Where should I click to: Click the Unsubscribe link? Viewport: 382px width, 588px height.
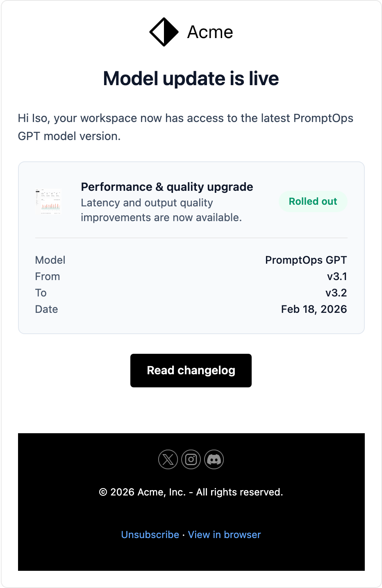tap(150, 535)
